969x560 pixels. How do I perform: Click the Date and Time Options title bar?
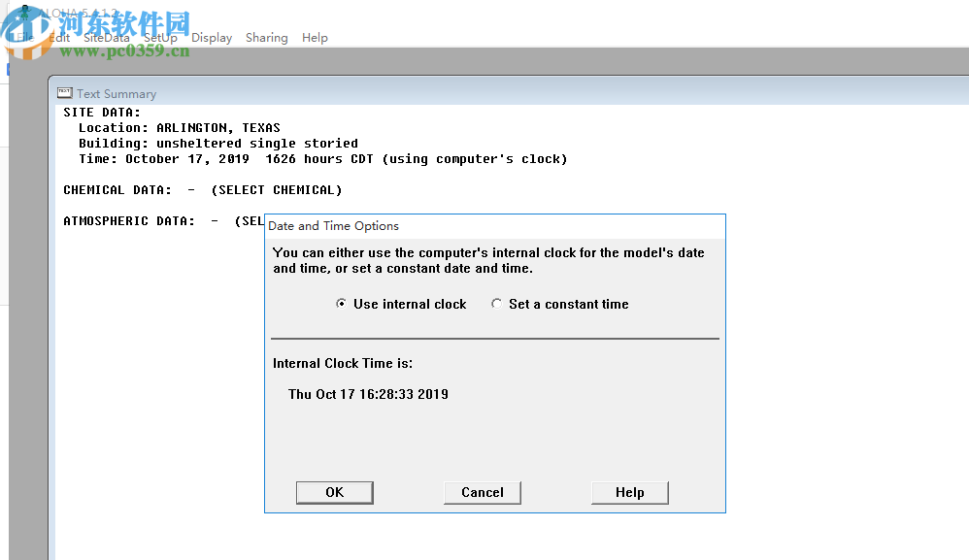click(x=495, y=226)
